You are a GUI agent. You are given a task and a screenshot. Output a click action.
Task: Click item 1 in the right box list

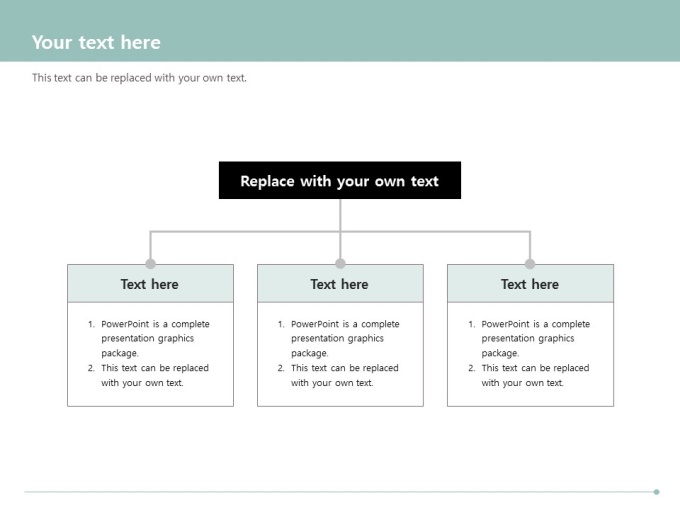(x=535, y=338)
